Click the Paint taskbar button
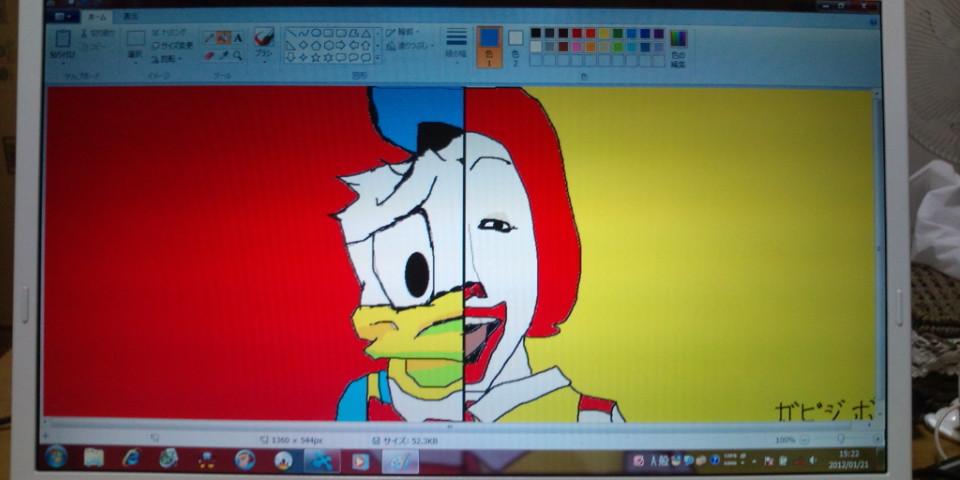The height and width of the screenshot is (480, 960). (x=400, y=460)
